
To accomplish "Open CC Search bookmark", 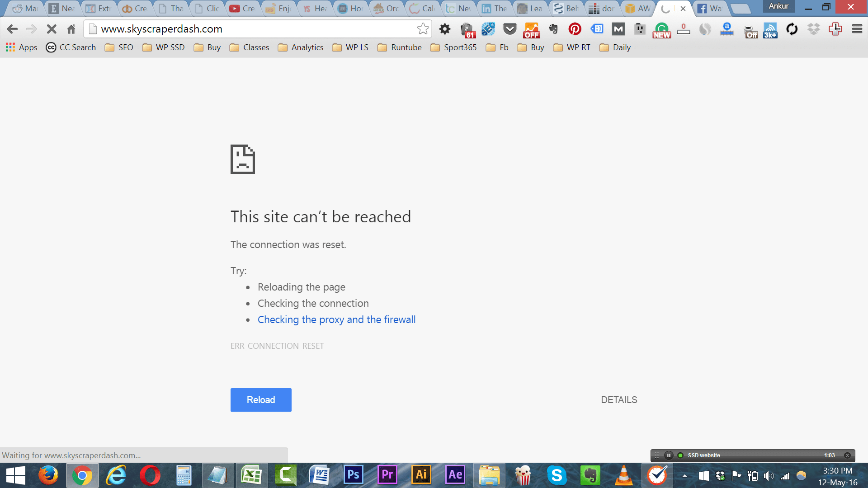I will (71, 47).
